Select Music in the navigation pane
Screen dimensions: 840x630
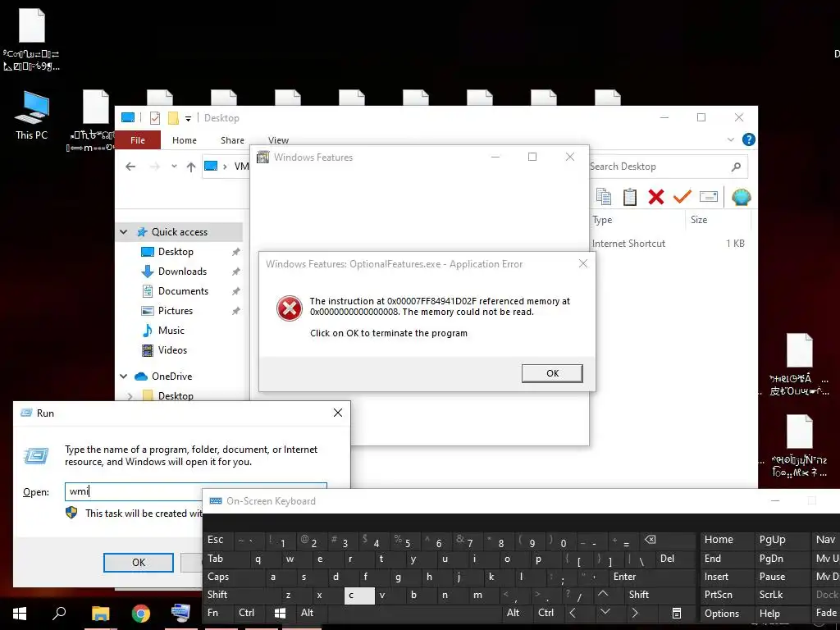[171, 331]
